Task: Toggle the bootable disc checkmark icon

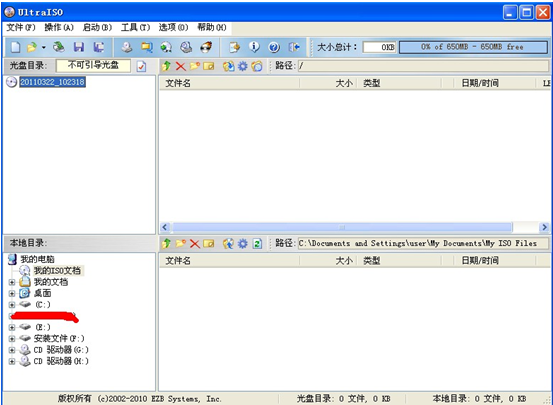Action: coord(141,66)
